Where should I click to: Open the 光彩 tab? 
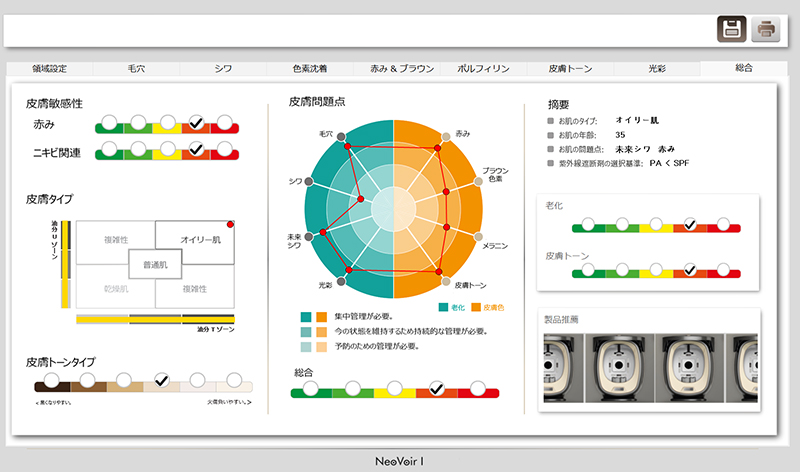coord(657,68)
